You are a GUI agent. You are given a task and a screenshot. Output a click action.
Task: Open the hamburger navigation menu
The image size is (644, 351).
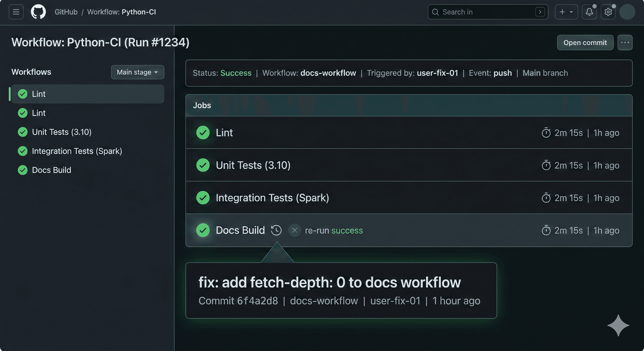(16, 12)
